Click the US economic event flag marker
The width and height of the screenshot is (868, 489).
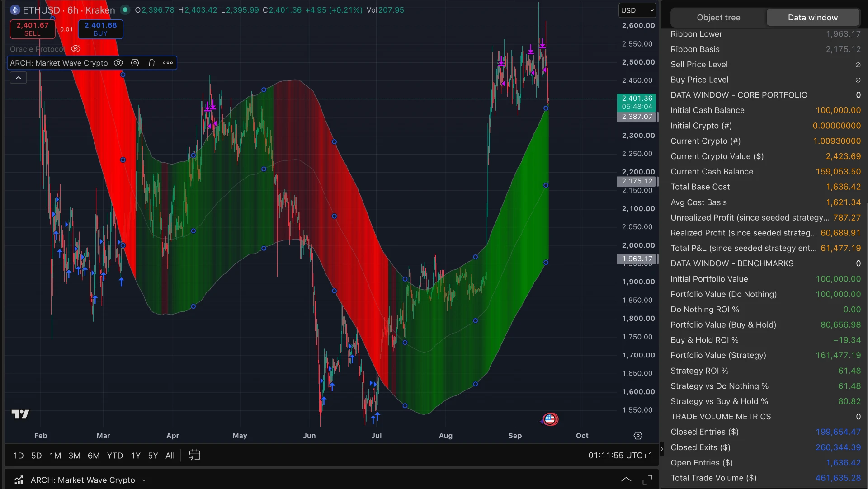point(550,419)
